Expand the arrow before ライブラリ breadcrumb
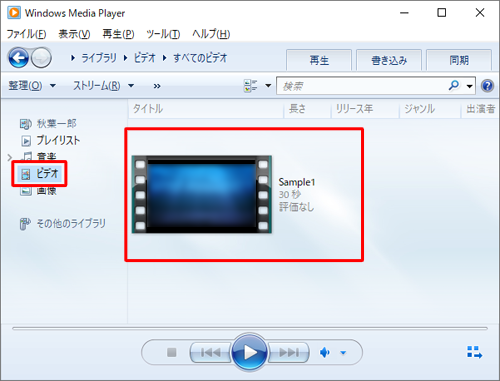The width and height of the screenshot is (500, 381). tap(73, 58)
